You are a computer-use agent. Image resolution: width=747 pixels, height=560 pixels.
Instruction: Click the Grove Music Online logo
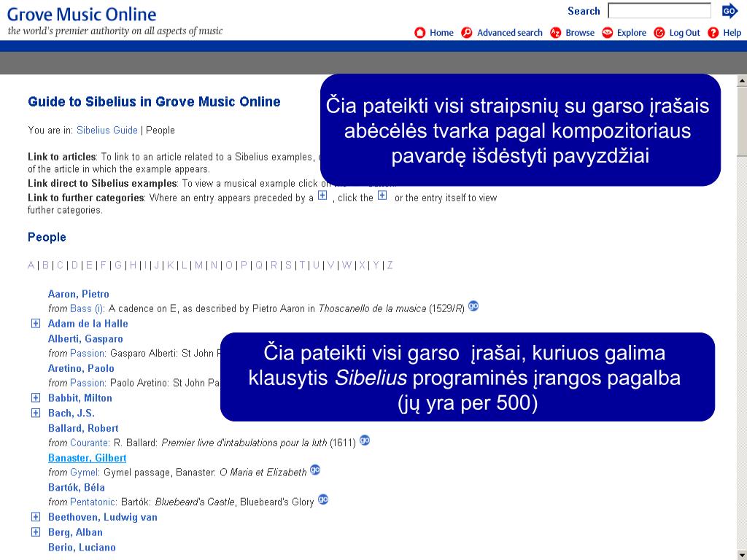(x=82, y=15)
